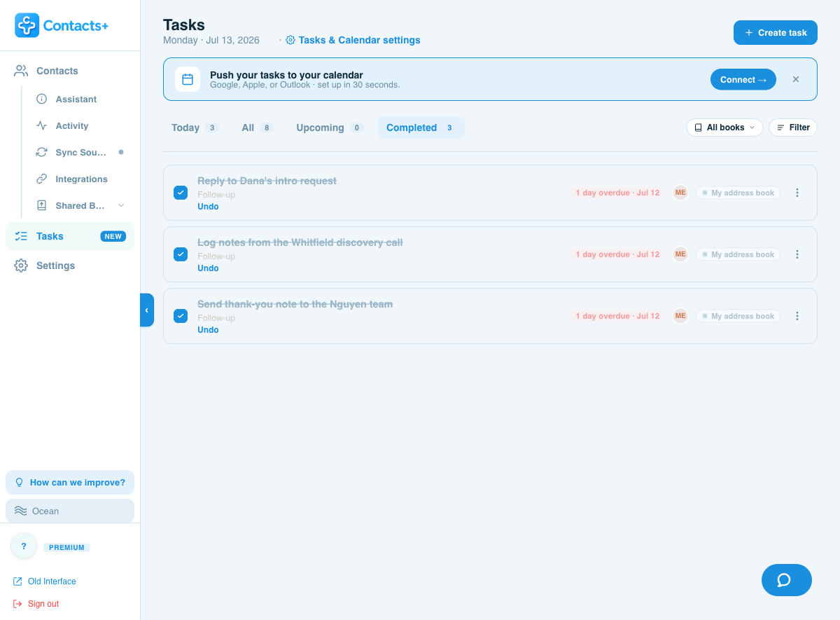This screenshot has width=840, height=620.
Task: Click task title Reply to Dana's intro request
Action: [267, 181]
